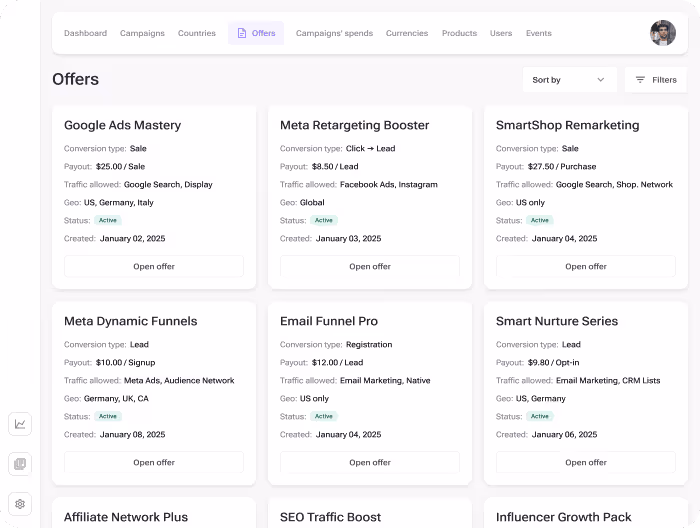Open offer for Meta Dynamic Funnels

(154, 462)
